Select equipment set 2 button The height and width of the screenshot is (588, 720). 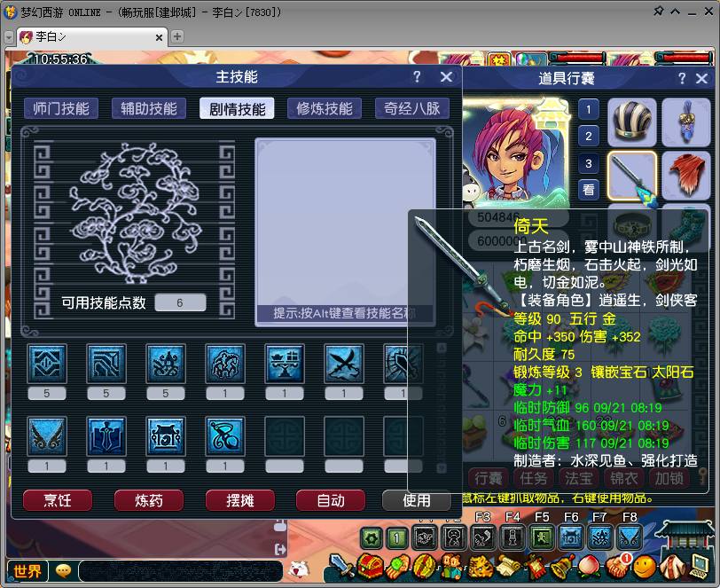click(589, 137)
